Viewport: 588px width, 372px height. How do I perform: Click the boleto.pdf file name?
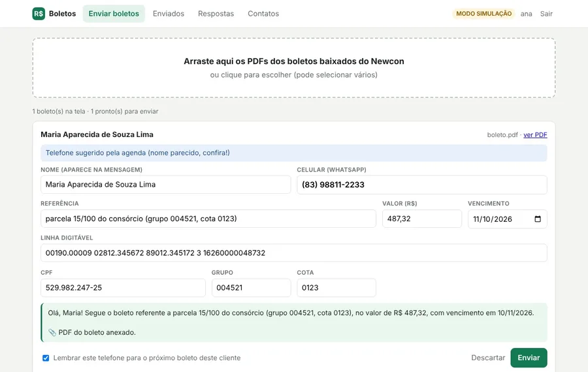pos(502,135)
